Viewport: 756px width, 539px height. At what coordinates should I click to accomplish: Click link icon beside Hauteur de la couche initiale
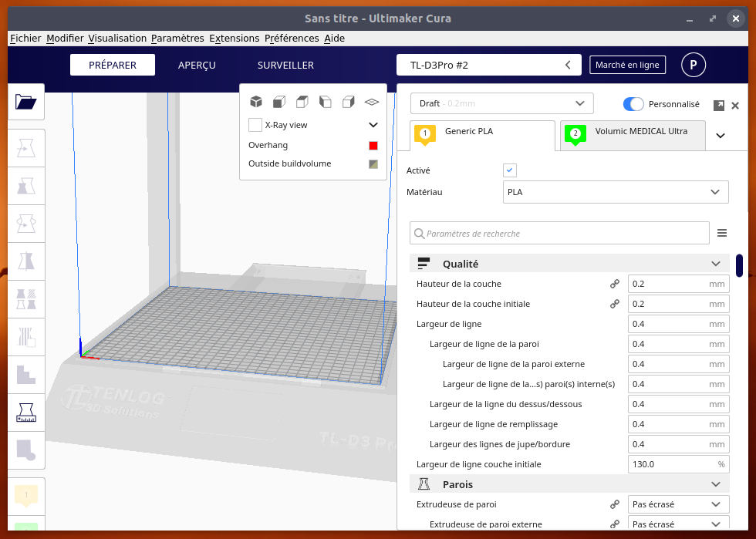[615, 305]
